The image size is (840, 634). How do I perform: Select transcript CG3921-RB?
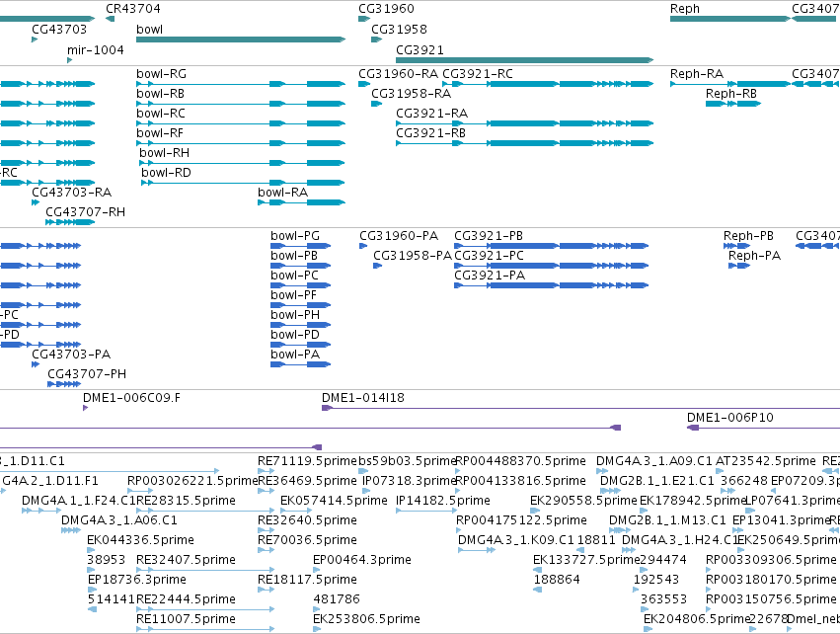524,143
